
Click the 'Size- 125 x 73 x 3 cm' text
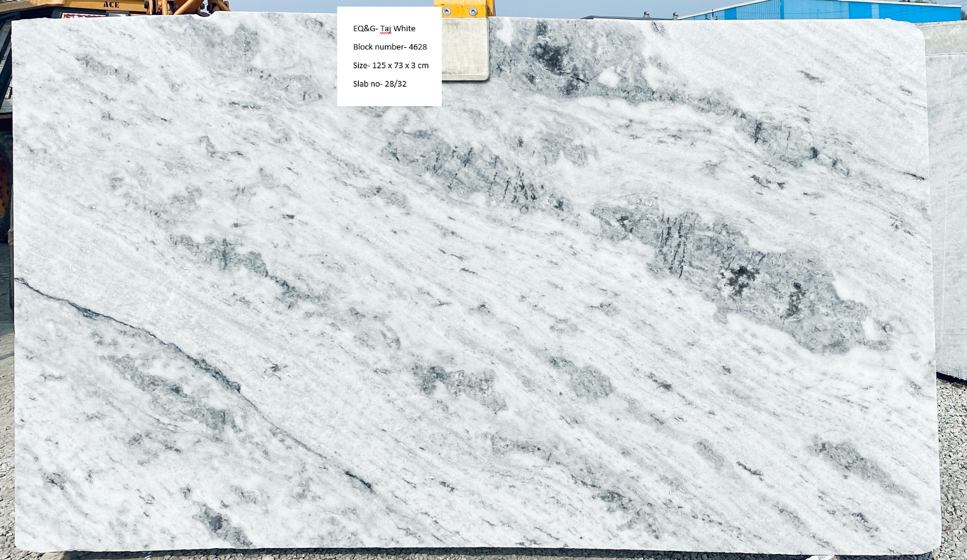pos(391,65)
